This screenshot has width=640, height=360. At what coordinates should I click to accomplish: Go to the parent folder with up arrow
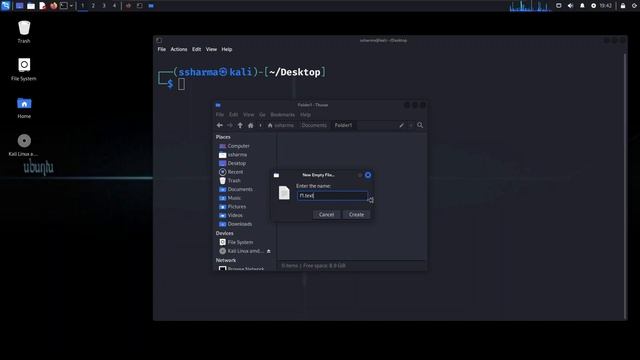click(240, 125)
